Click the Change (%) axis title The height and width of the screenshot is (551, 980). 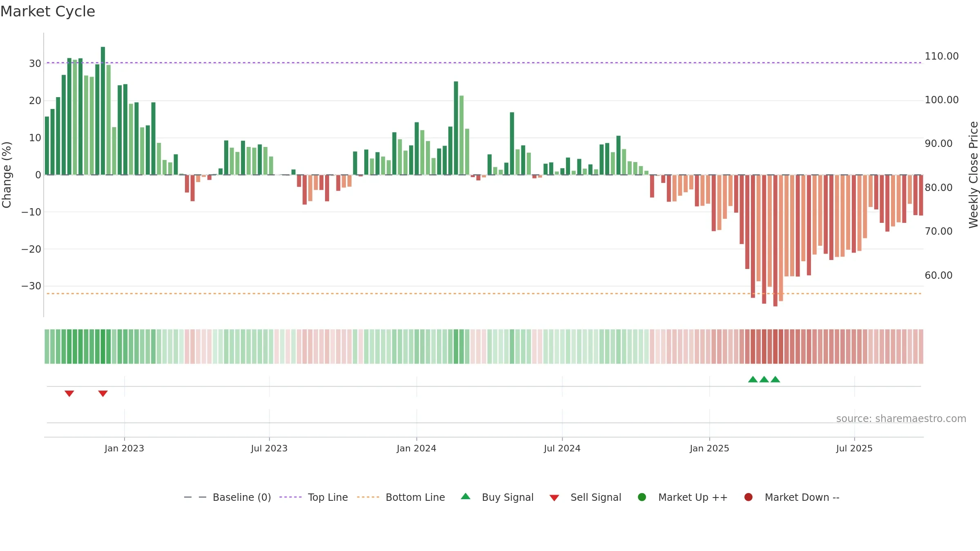(x=7, y=175)
